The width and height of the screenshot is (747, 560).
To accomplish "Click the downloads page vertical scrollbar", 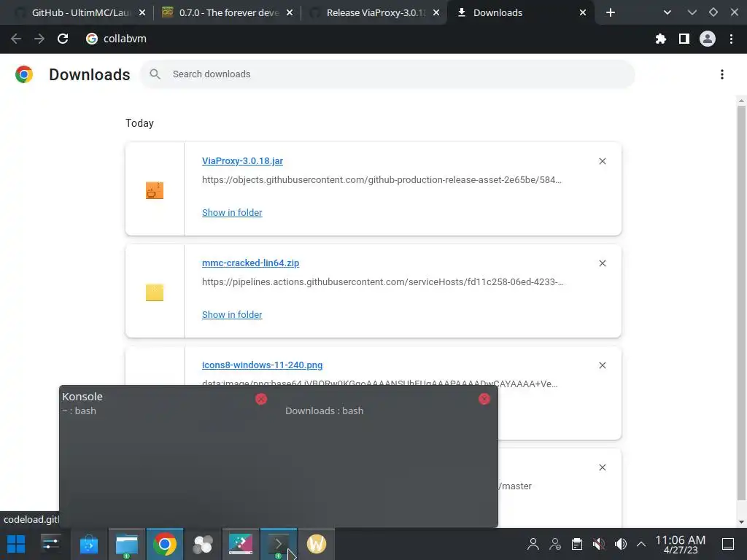I will pos(741,303).
